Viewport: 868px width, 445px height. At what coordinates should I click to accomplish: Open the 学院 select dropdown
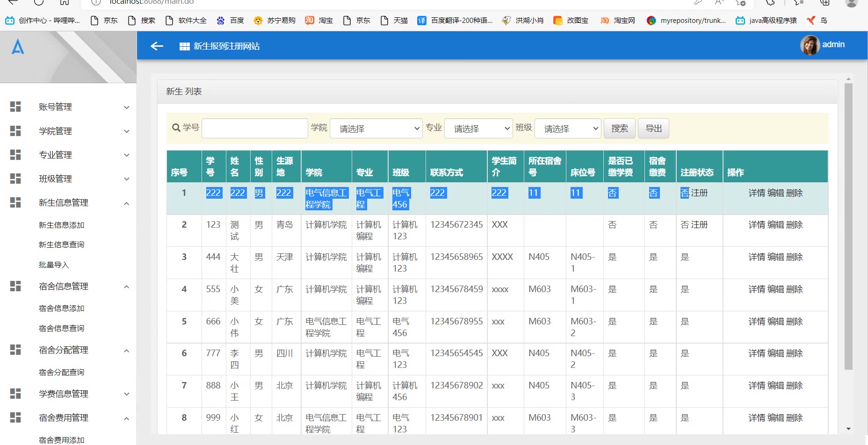pos(376,129)
